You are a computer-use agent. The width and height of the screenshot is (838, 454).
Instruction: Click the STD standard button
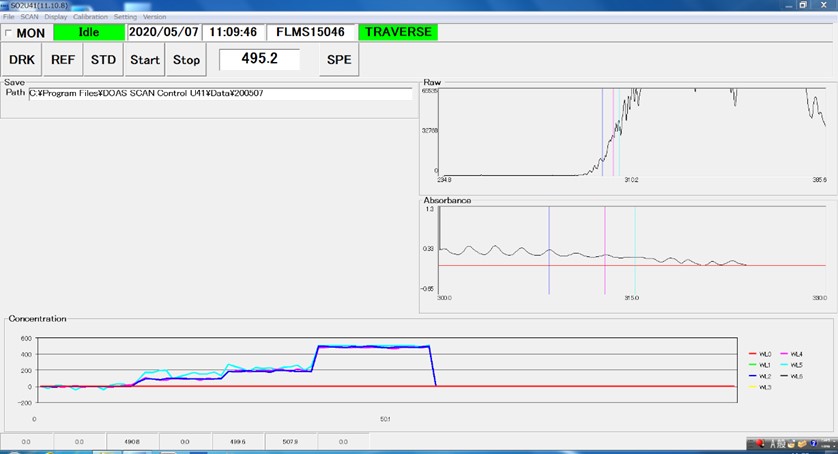tap(103, 59)
